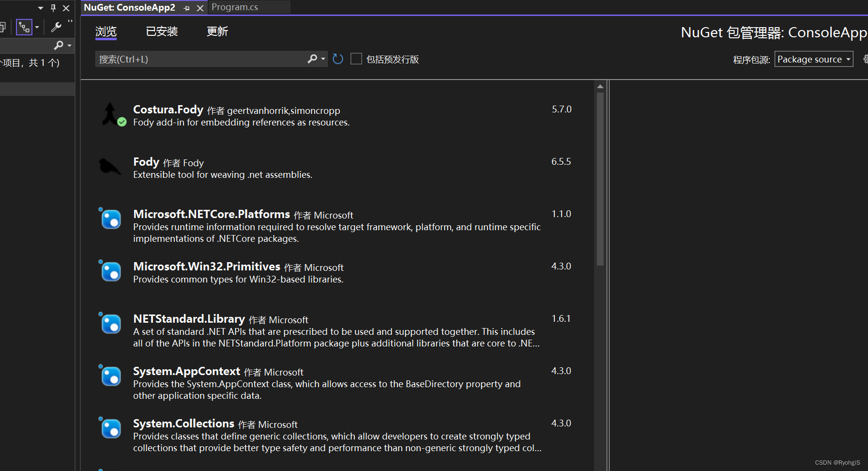Select Microsoft.NETCore.Platforms package icon
This screenshot has width=868, height=471.
tap(110, 219)
